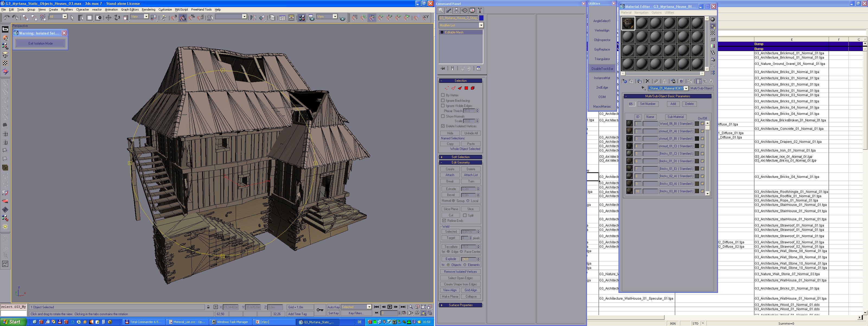Screen dimensions: 868x326
Task: Open the Utilities hammer tab
Action: pyautogui.click(x=480, y=11)
